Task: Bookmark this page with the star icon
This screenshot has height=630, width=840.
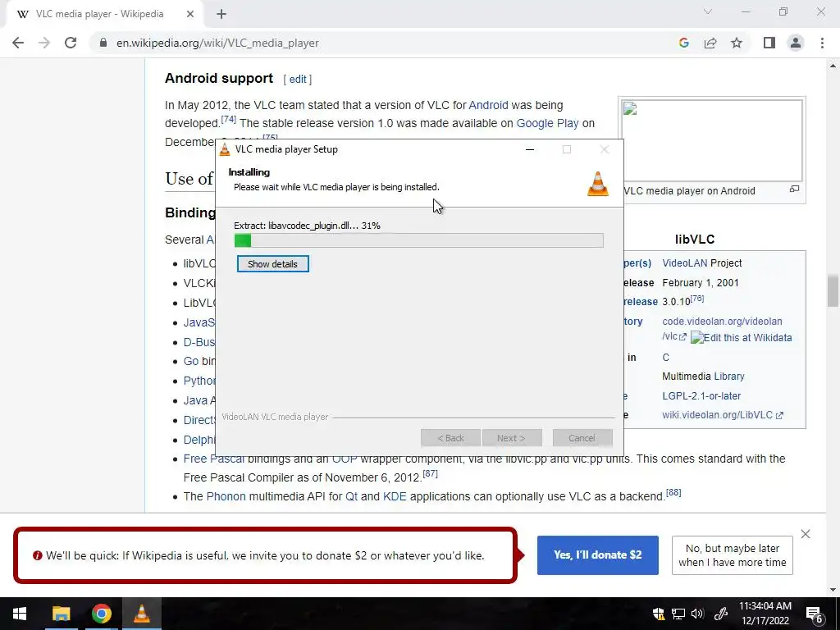Action: coord(737,43)
